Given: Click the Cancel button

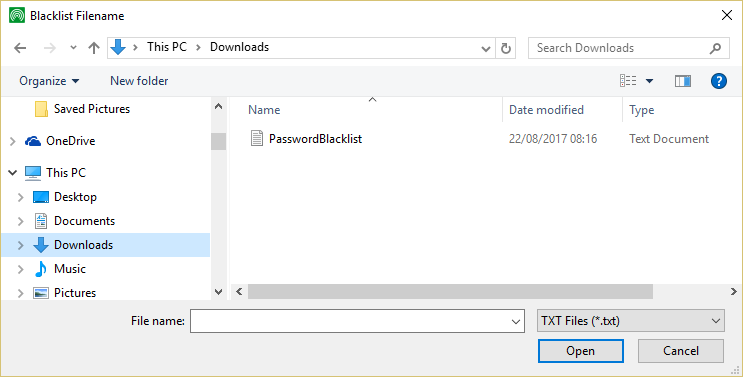Looking at the screenshot, I should [680, 351].
